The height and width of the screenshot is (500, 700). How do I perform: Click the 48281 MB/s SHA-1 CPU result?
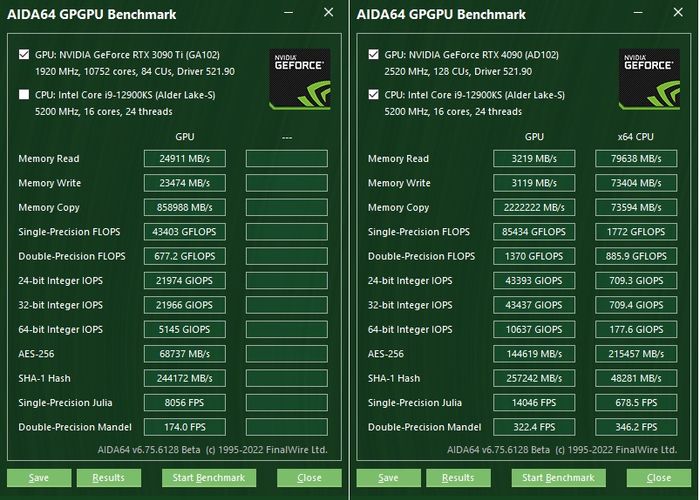636,378
